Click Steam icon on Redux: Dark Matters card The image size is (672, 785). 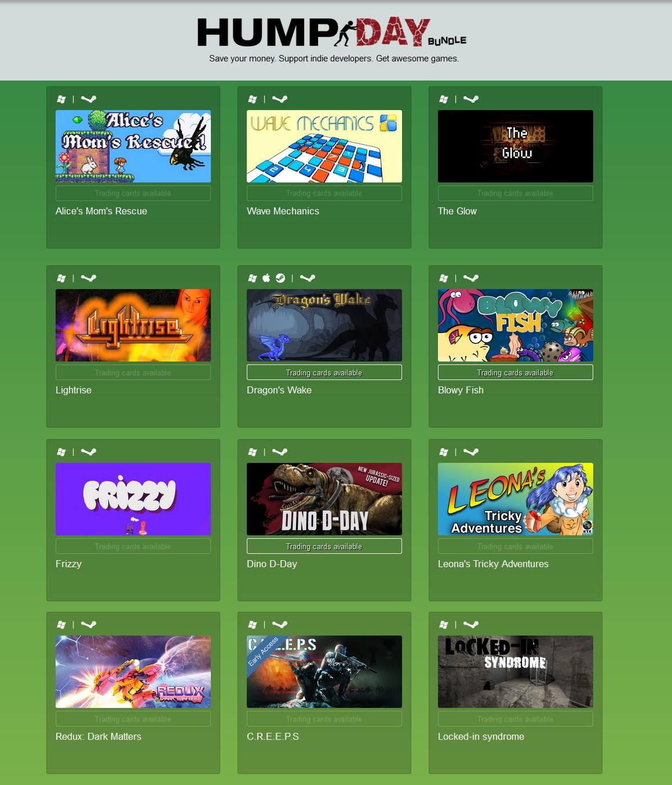click(x=89, y=625)
